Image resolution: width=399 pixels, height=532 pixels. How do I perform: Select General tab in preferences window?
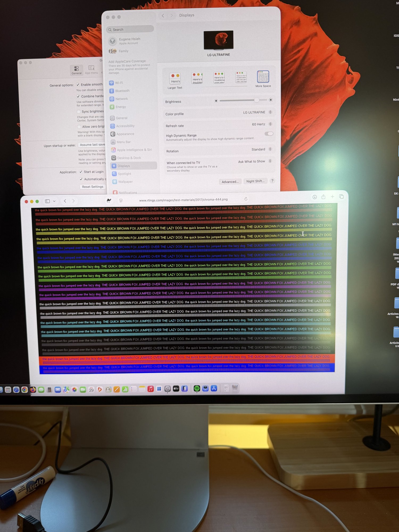tap(77, 70)
